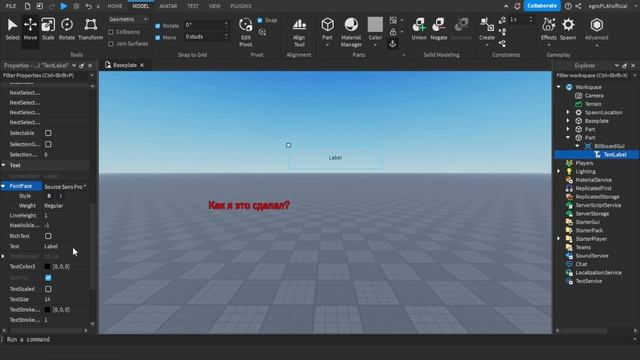
Task: Open the FILE menu
Action: (11, 6)
